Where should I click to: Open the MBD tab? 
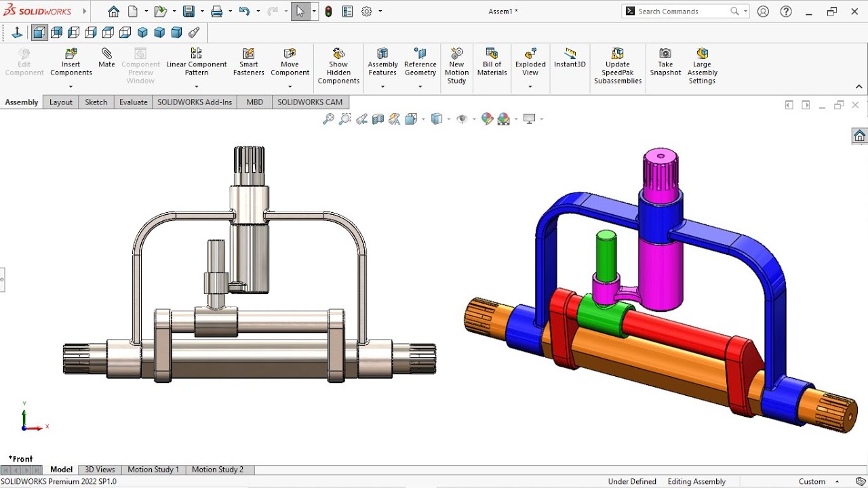point(254,102)
